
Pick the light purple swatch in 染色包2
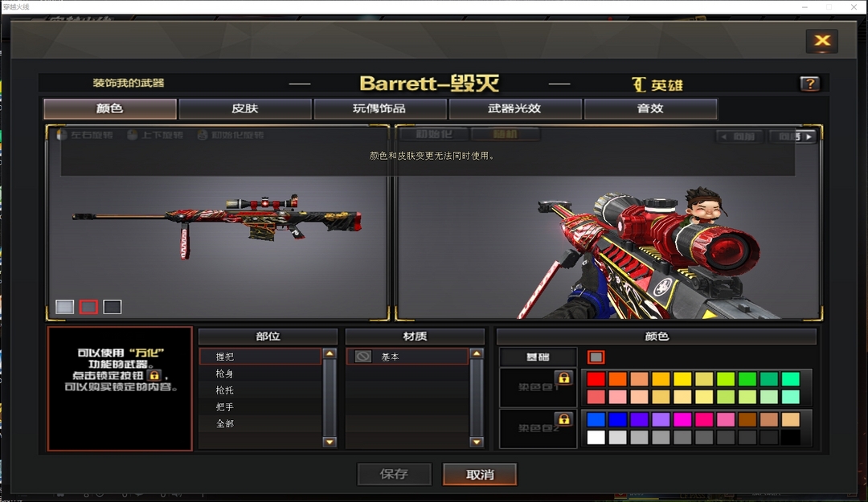point(661,419)
